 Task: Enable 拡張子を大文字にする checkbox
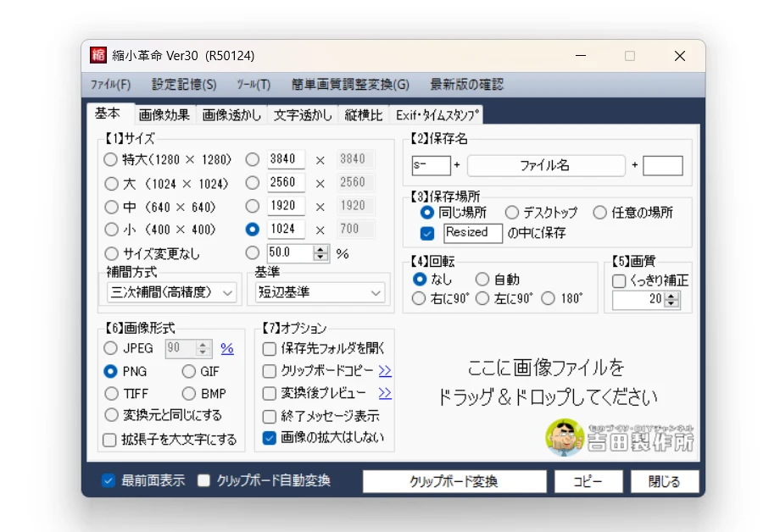point(109,440)
